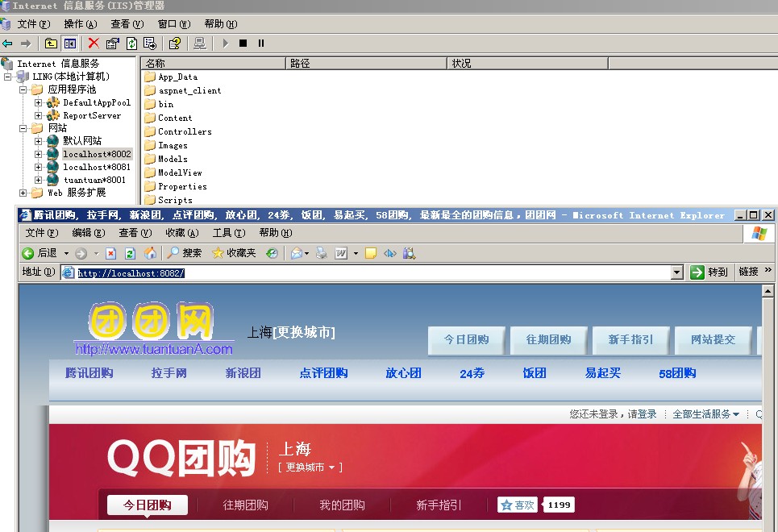778x532 pixels.
Task: Open the 拉手网 link
Action: point(168,373)
